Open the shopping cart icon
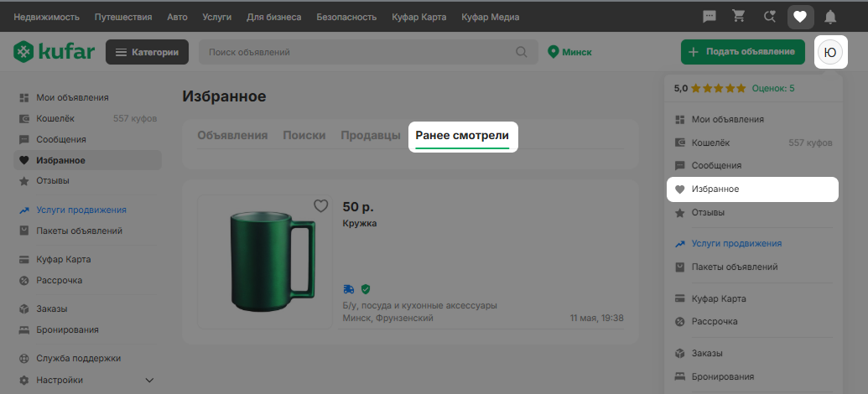Screen dimensions: 868x394 739,17
